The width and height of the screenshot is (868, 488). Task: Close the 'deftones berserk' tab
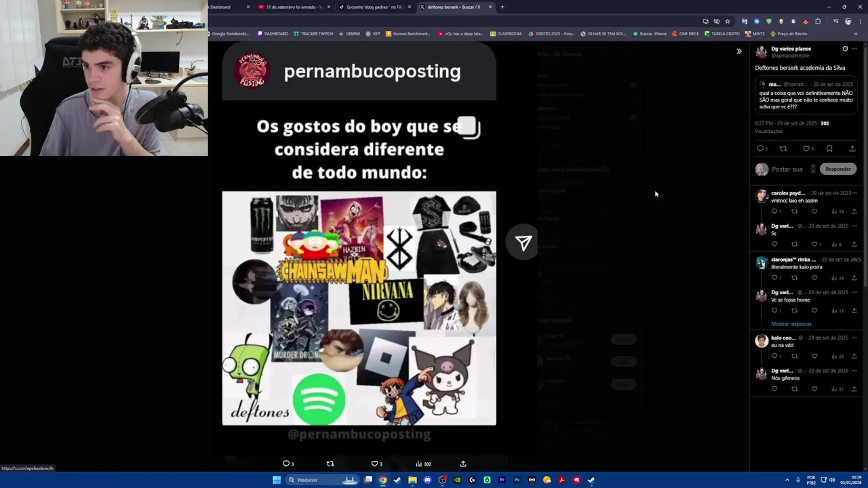pyautogui.click(x=490, y=7)
